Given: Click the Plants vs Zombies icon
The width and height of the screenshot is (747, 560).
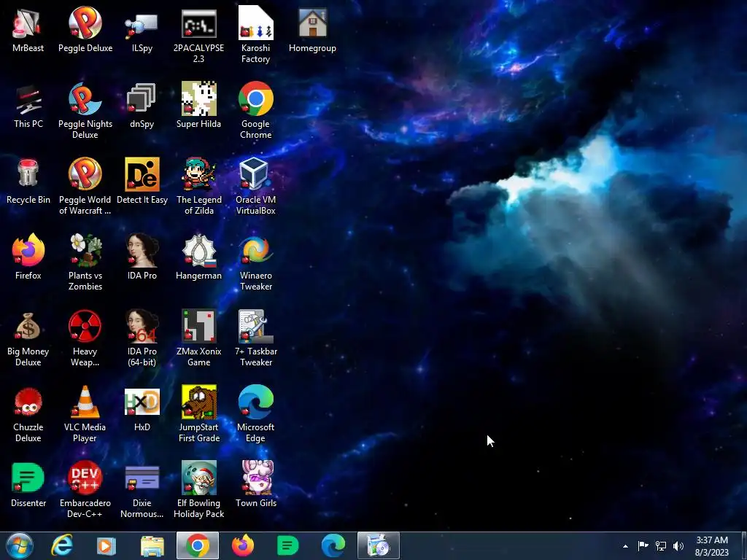Looking at the screenshot, I should [85, 262].
